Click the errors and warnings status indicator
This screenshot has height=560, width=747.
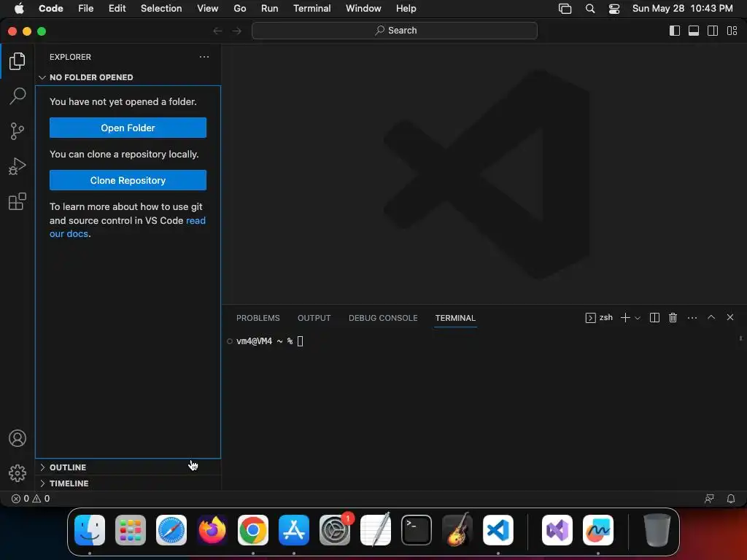[x=31, y=499]
